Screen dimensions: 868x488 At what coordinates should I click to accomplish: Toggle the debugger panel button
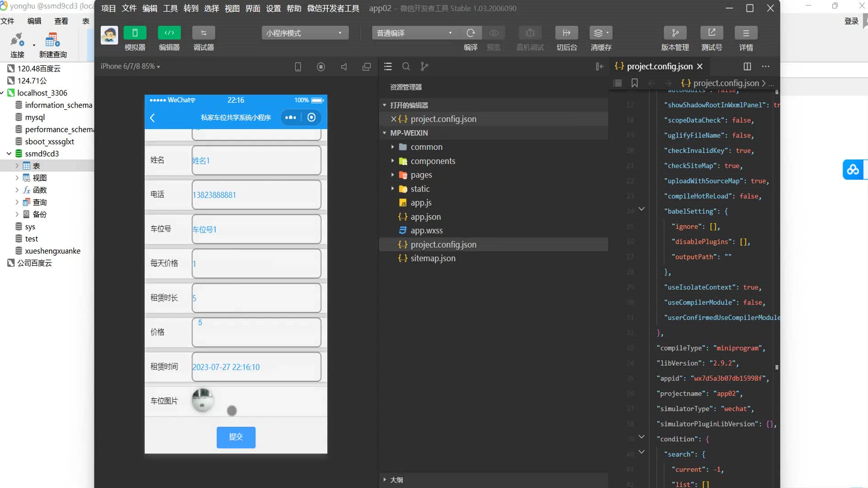click(x=203, y=33)
